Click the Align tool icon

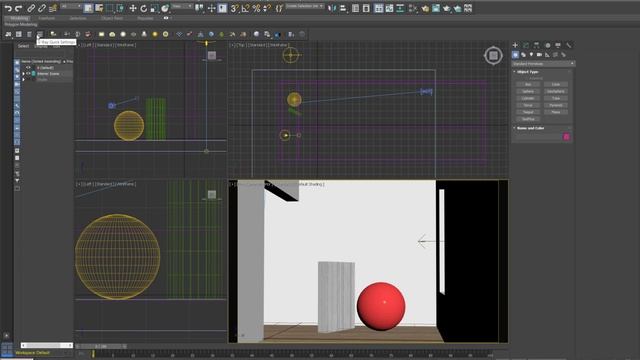343,8
